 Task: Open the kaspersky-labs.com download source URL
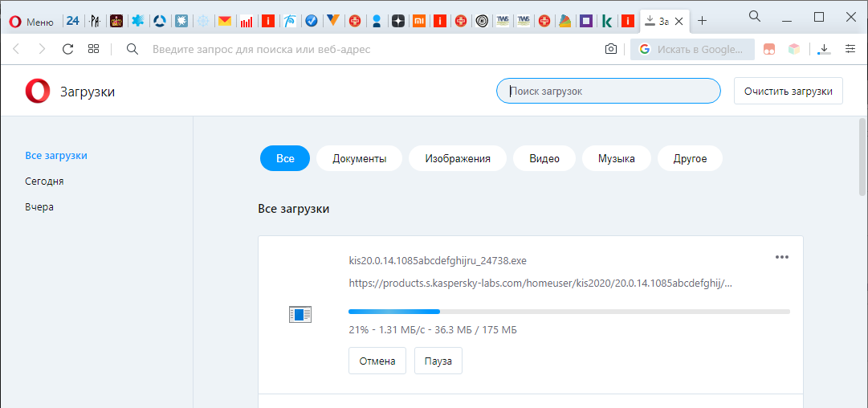(x=540, y=284)
